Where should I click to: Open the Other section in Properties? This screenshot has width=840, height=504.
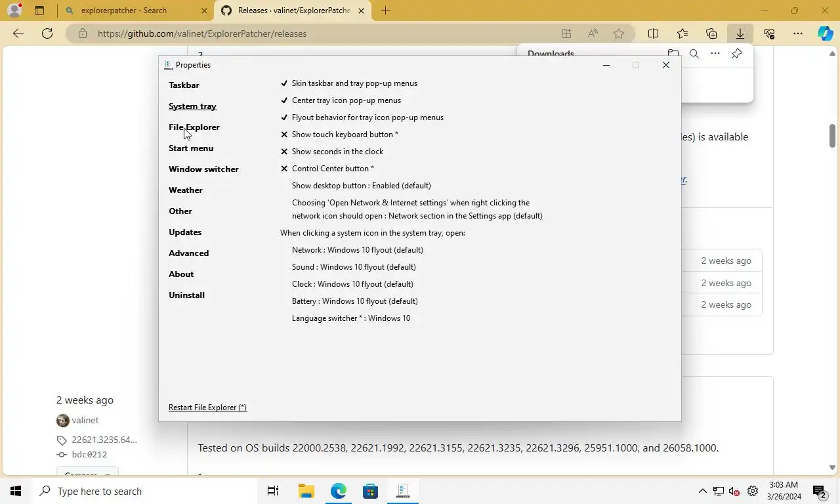coord(180,211)
